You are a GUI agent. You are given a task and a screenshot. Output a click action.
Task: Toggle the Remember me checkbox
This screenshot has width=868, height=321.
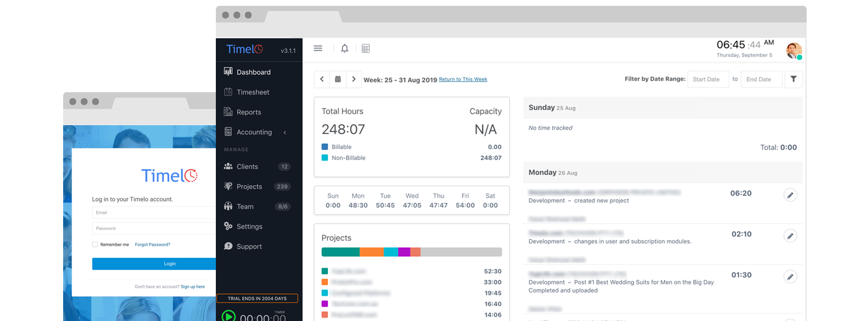pos(95,245)
